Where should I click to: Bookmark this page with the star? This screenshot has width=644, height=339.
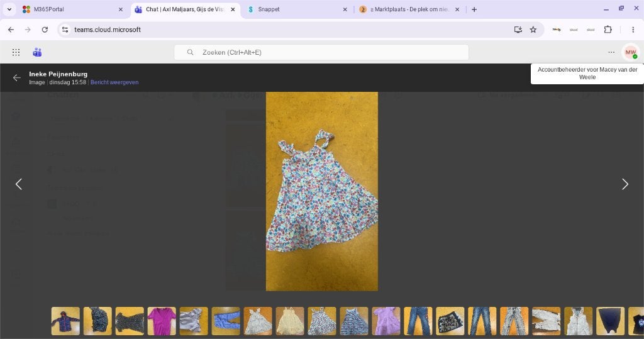pyautogui.click(x=533, y=30)
